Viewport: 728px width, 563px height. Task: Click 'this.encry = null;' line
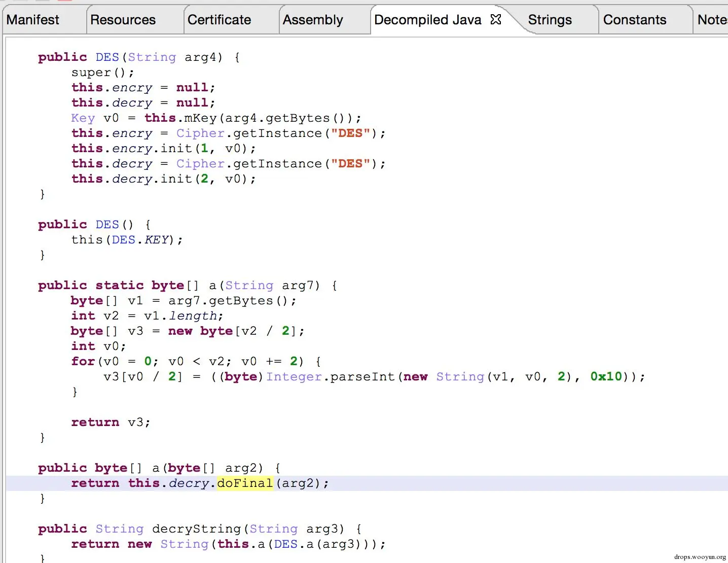[x=143, y=88]
